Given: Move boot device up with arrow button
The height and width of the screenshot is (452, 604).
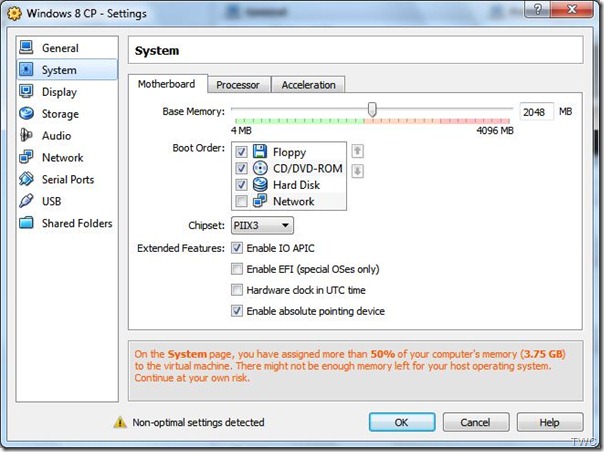Looking at the screenshot, I should point(357,151).
